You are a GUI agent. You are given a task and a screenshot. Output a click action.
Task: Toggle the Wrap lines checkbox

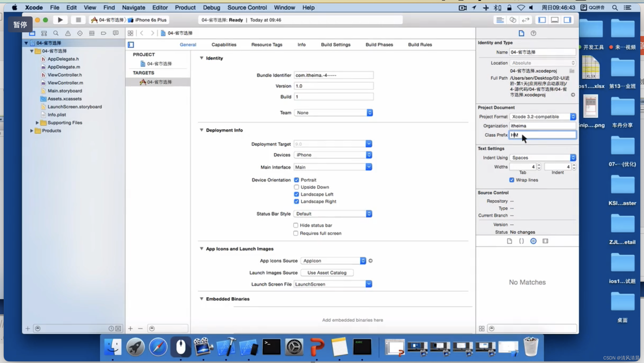(512, 180)
